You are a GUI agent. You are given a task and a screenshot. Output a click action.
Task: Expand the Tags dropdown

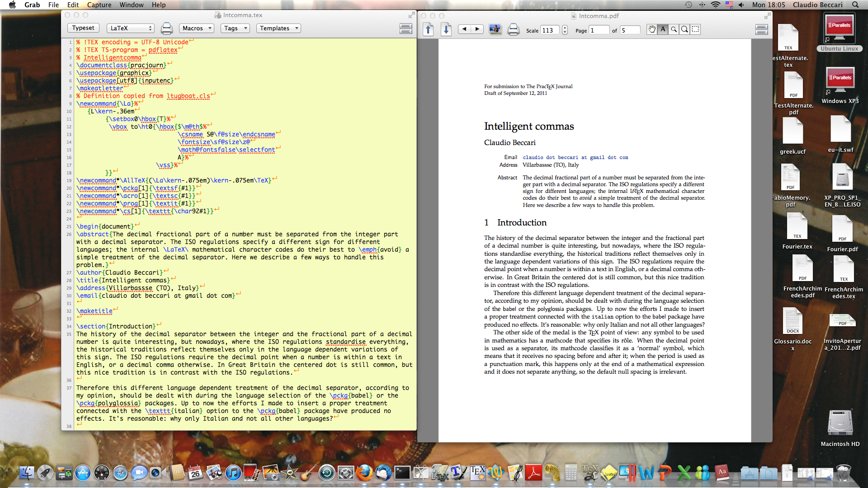click(235, 28)
